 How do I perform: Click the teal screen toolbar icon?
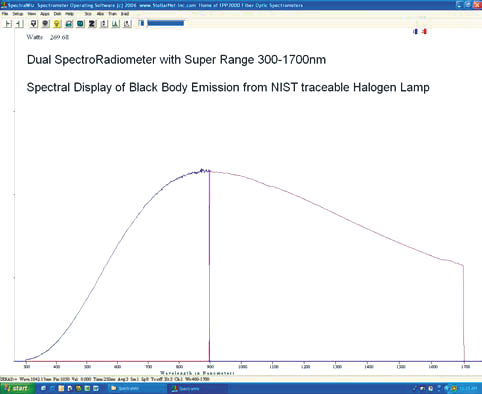click(80, 23)
